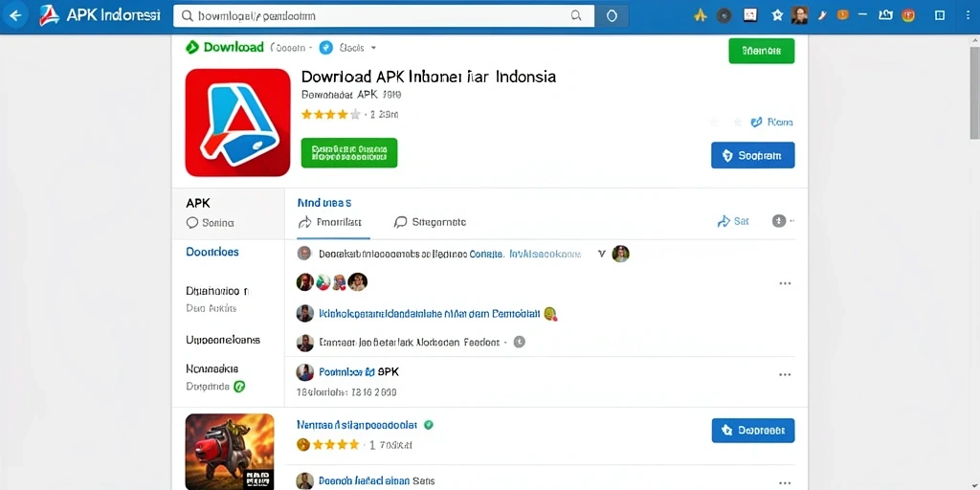The width and height of the screenshot is (980, 490).
Task: Click the last avatar in the group of four
Action: click(358, 282)
